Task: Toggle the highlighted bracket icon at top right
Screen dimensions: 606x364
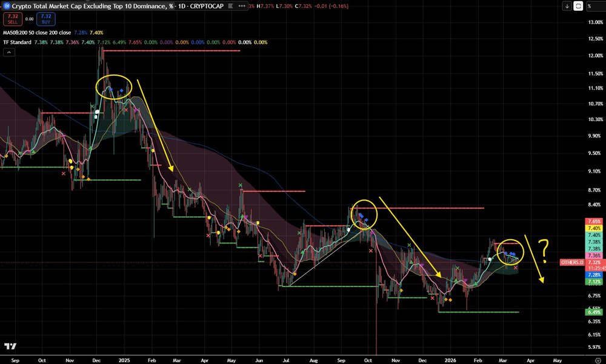Action: (x=578, y=6)
